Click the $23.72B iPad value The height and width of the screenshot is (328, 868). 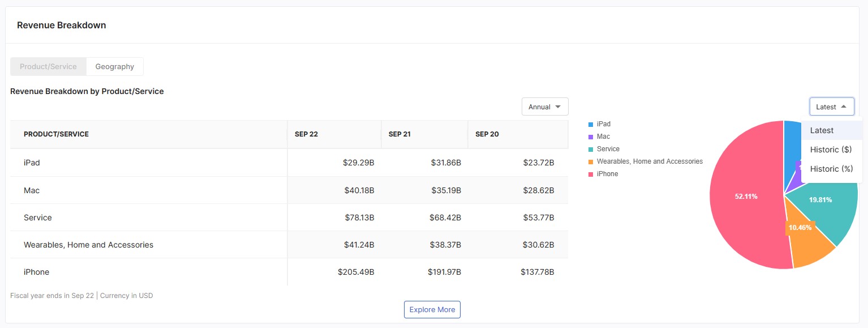(x=539, y=163)
